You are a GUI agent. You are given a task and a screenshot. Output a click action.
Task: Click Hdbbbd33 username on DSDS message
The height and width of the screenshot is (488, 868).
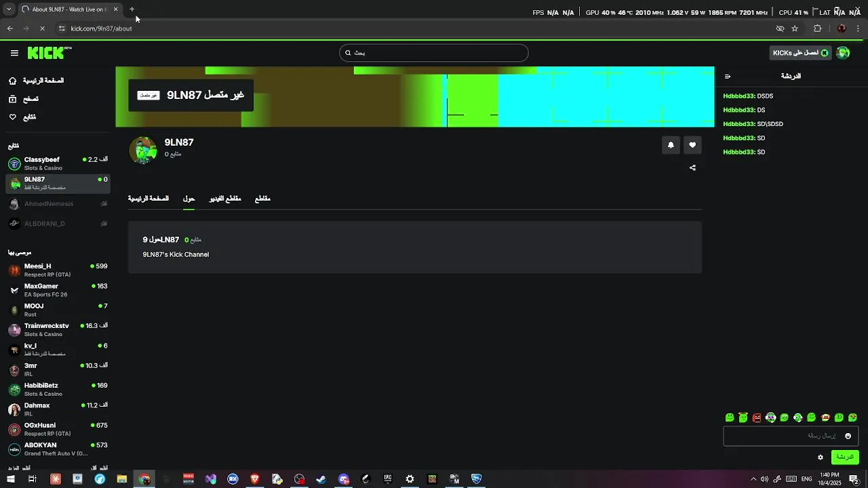pyautogui.click(x=738, y=96)
